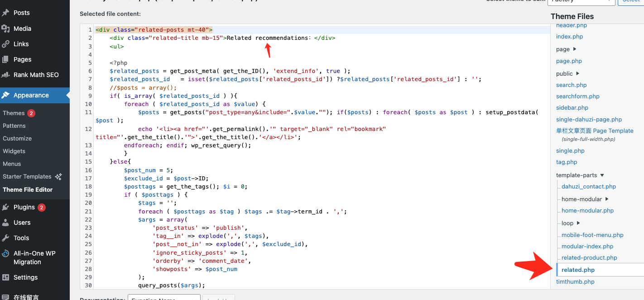Click the Rank Math SEO icon

pyautogui.click(x=6, y=75)
